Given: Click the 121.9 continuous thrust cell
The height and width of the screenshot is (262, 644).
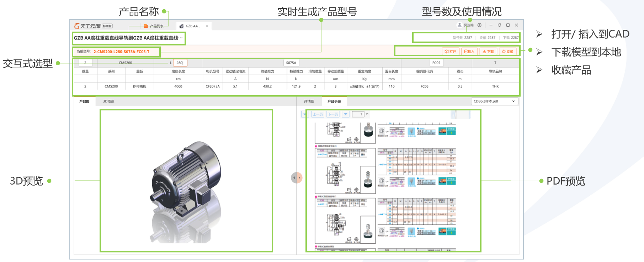Looking at the screenshot, I should [296, 86].
